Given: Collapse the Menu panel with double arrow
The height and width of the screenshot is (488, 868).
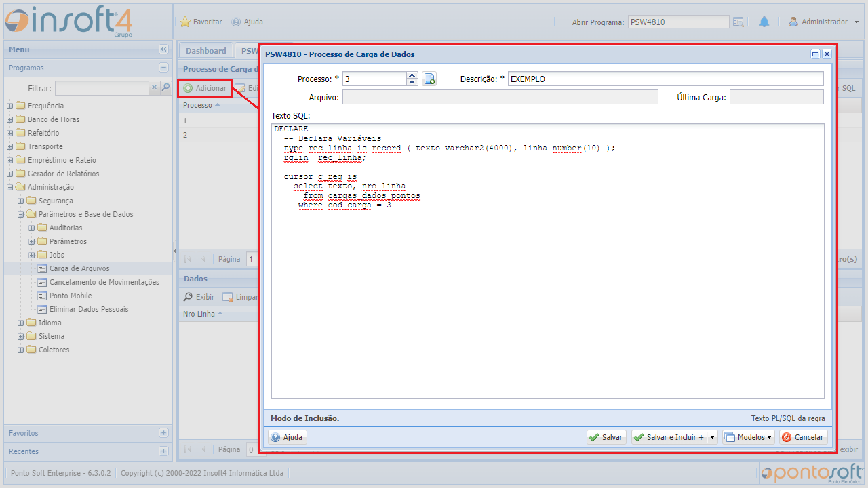Looking at the screenshot, I should click(163, 49).
